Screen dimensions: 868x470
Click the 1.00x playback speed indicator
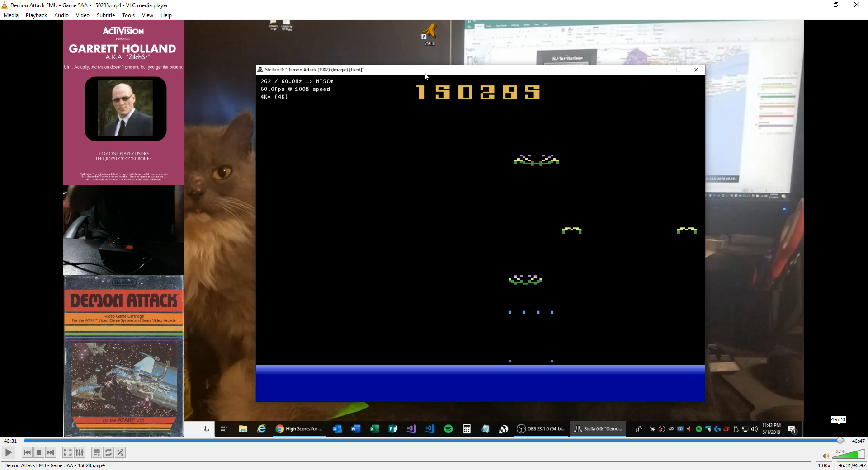click(824, 465)
